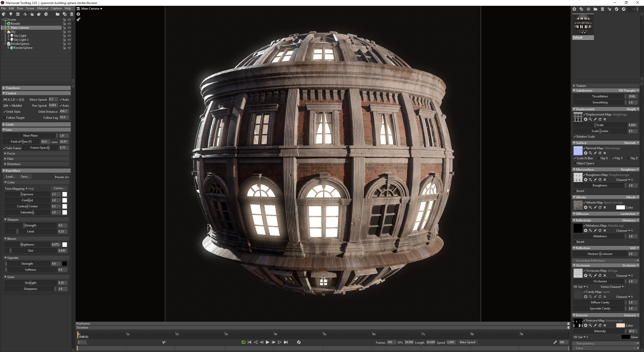Screen dimensions: 644x352
Task: Toggle the green loop playback icon
Action: pos(243,342)
